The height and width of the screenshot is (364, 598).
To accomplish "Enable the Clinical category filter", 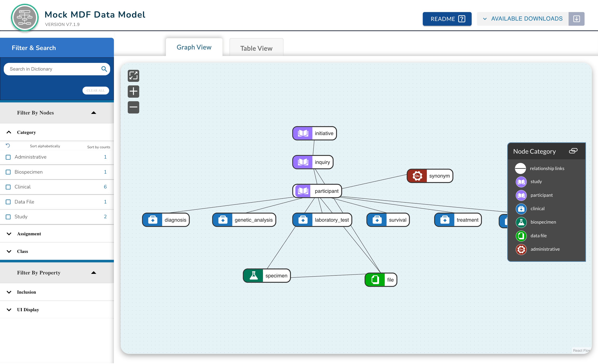I will tap(8, 187).
